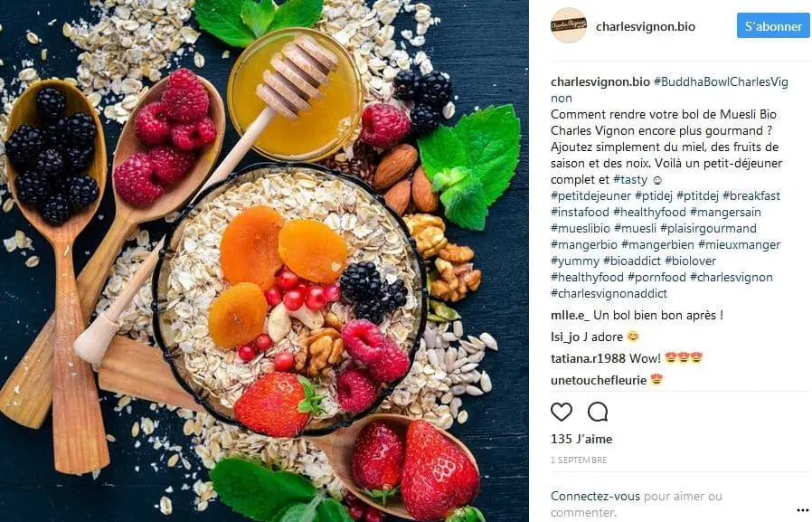Open the #mueslibio hashtag
This screenshot has height=522, width=812.
click(581, 228)
